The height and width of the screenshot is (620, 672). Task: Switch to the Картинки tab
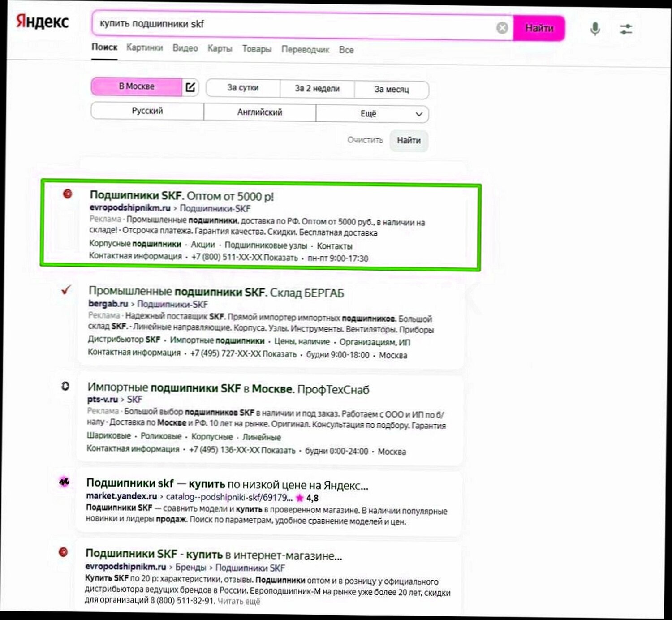(x=145, y=47)
